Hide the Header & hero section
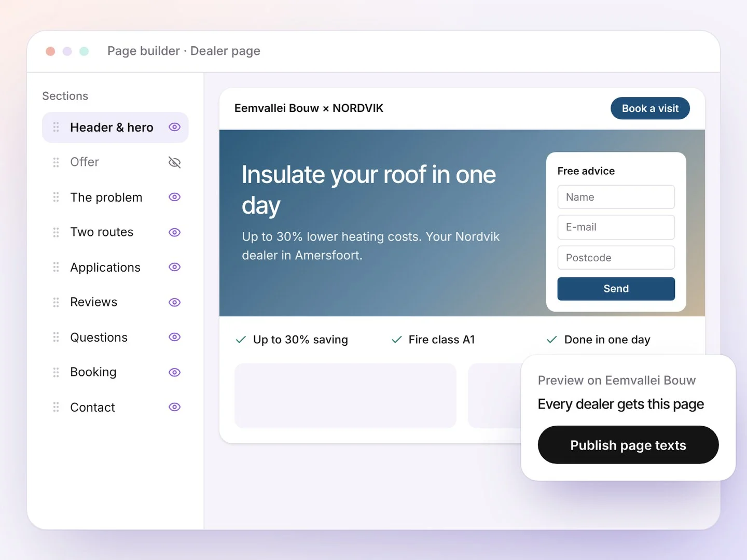 (x=175, y=127)
